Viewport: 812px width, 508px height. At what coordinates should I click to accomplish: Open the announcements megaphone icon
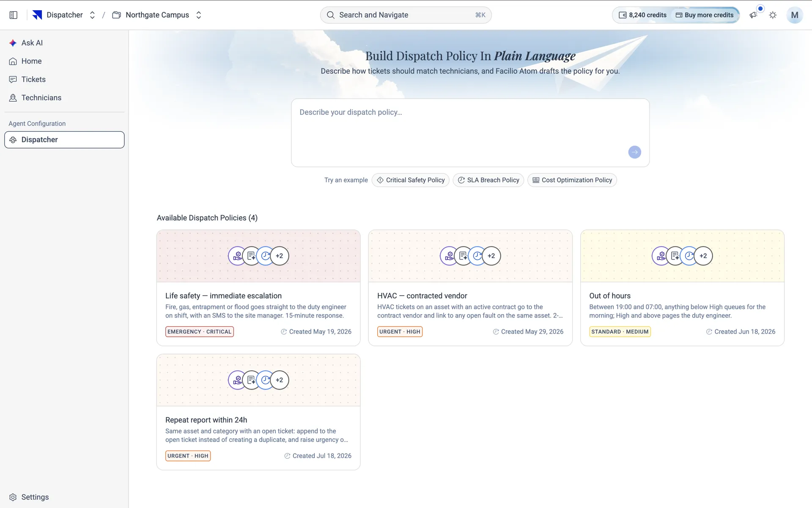pos(753,15)
